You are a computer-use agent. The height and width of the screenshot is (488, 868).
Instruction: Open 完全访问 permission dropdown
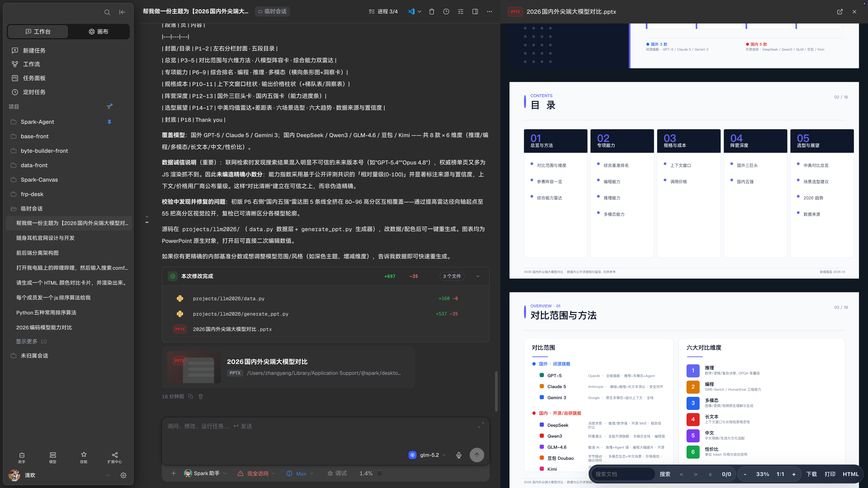click(x=256, y=473)
